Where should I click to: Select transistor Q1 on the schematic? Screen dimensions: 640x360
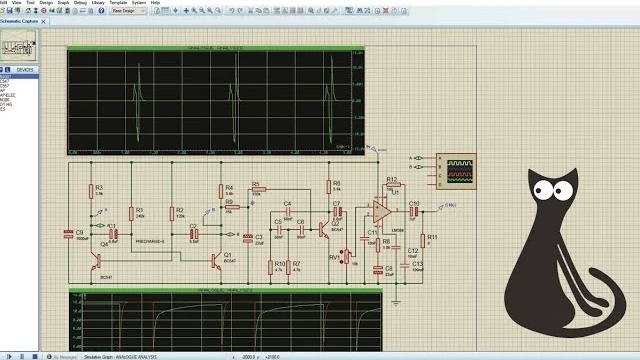pyautogui.click(x=216, y=261)
